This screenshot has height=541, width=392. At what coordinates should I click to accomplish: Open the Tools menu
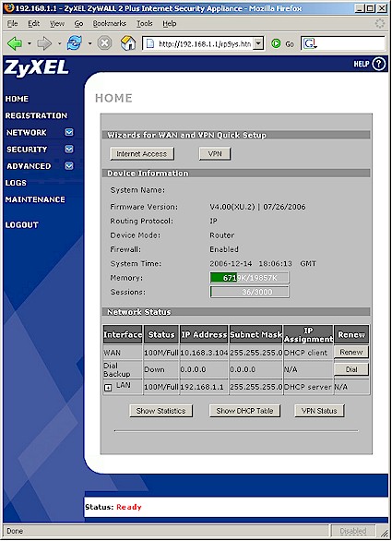tap(145, 23)
